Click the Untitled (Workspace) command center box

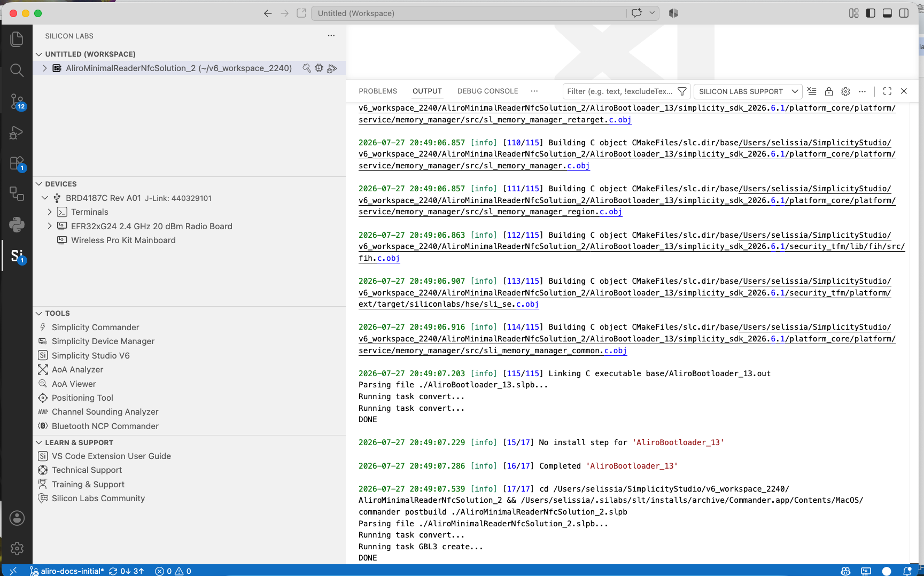[x=469, y=13]
